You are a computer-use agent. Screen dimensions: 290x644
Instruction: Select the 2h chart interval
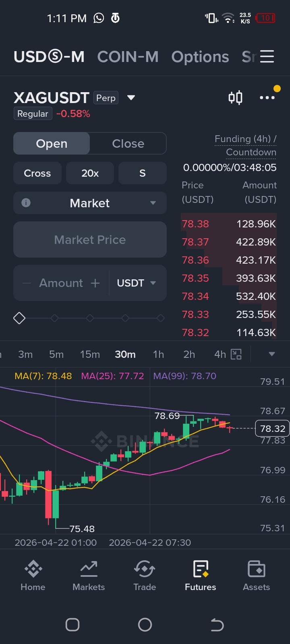click(x=189, y=354)
